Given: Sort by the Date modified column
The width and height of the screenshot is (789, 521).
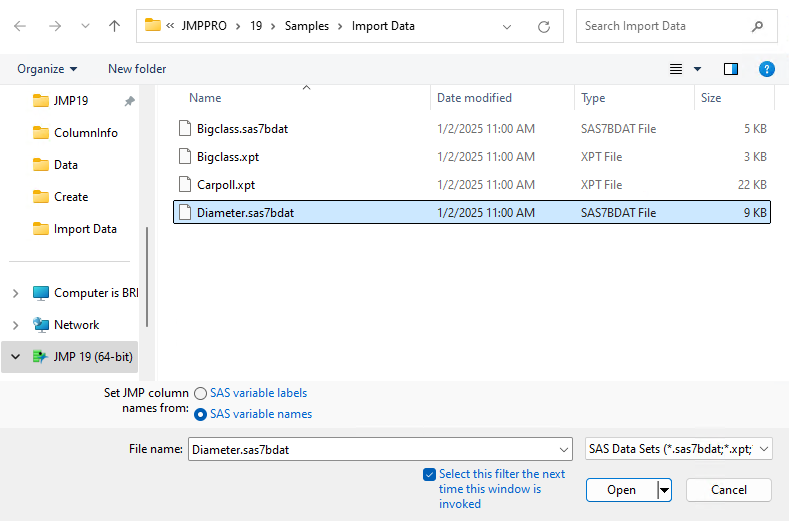Looking at the screenshot, I should pos(474,98).
